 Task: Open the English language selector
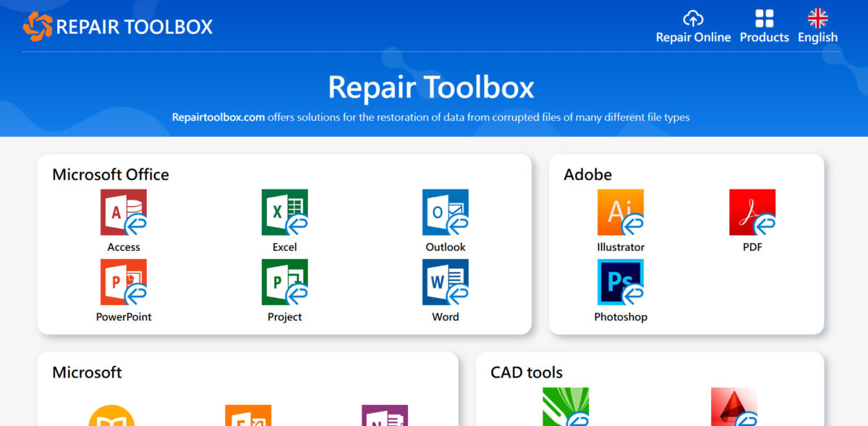[817, 25]
